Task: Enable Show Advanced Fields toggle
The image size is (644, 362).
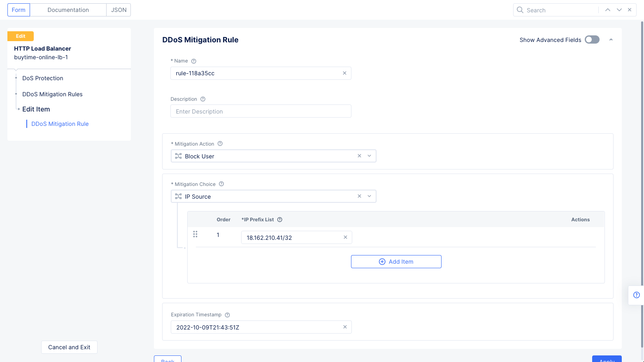Action: click(592, 39)
